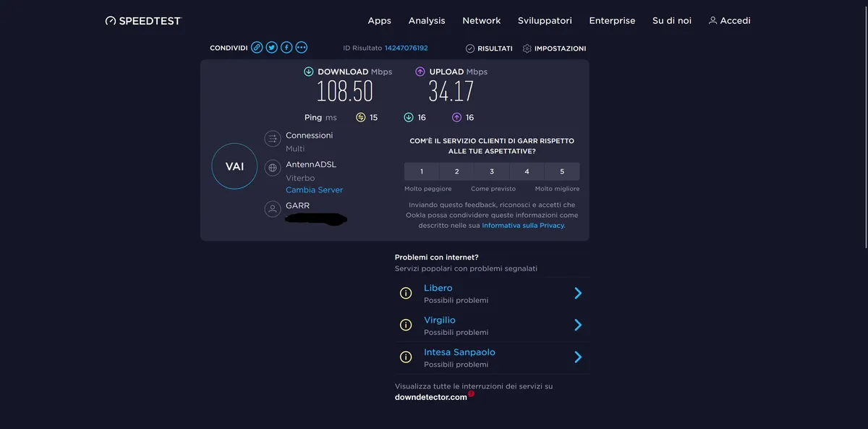Share the result on Twitter
This screenshot has height=429, width=868.
[x=272, y=48]
